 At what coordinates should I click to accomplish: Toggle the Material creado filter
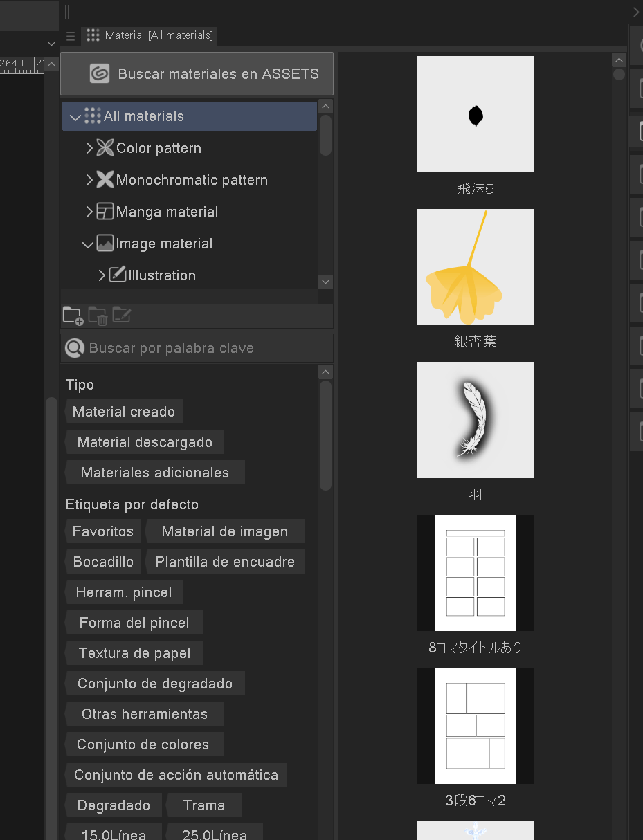[x=124, y=411]
